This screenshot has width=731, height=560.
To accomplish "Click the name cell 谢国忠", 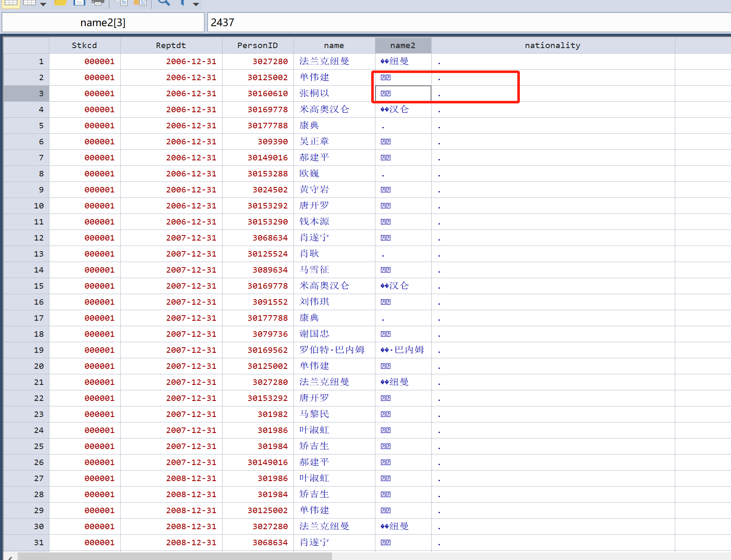I will pyautogui.click(x=334, y=334).
